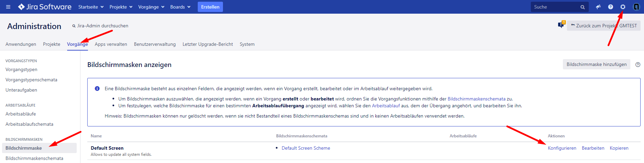
Task: Expand the Boards dropdown menu
Action: [180, 7]
